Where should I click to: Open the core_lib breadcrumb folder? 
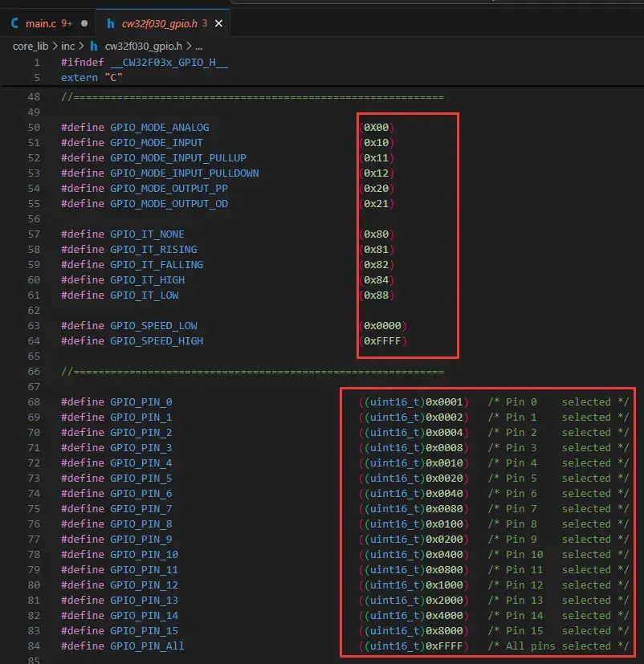coord(33,47)
